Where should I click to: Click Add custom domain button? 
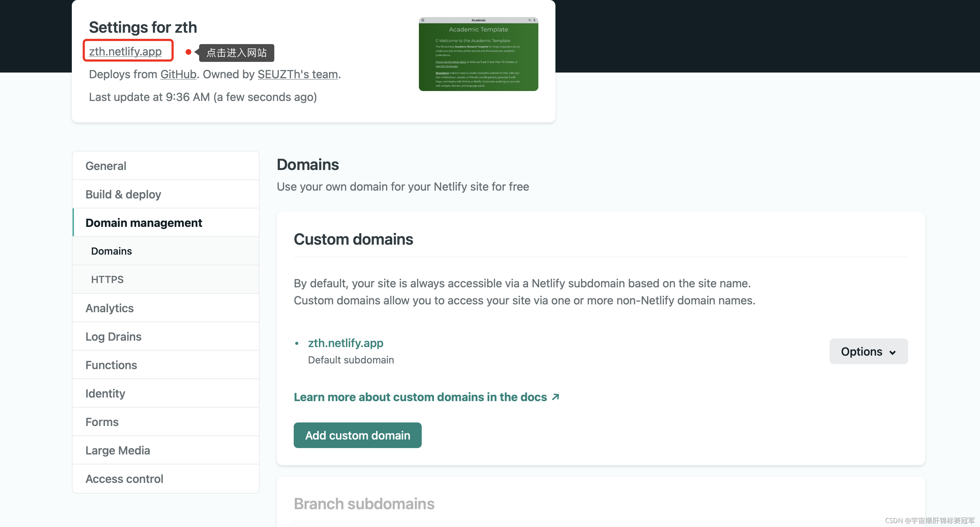[x=357, y=435]
